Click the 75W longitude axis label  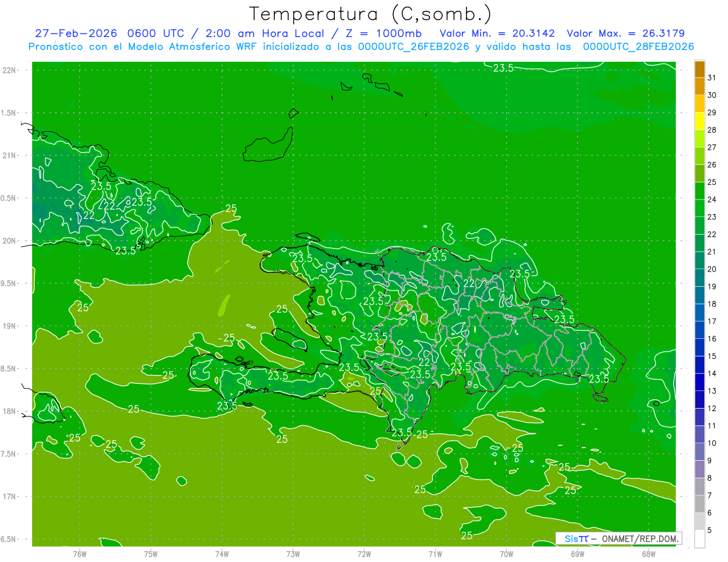coord(151,554)
